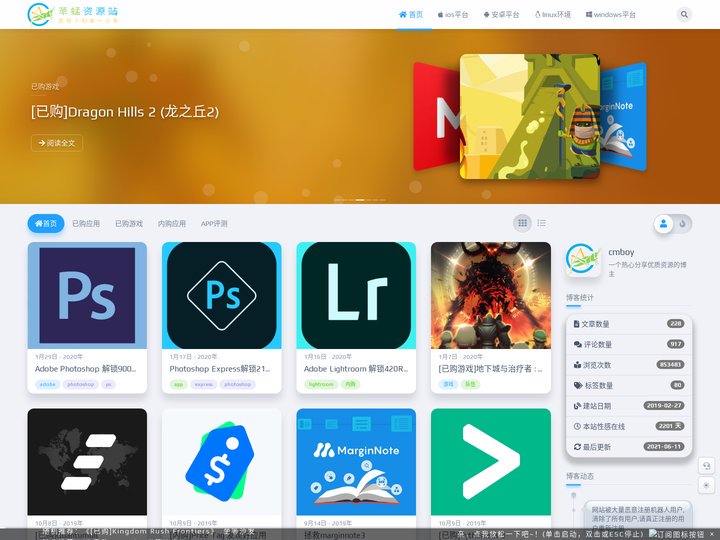
Task: Click the 订阅图标按钮 subscribe icon
Action: pos(677,534)
